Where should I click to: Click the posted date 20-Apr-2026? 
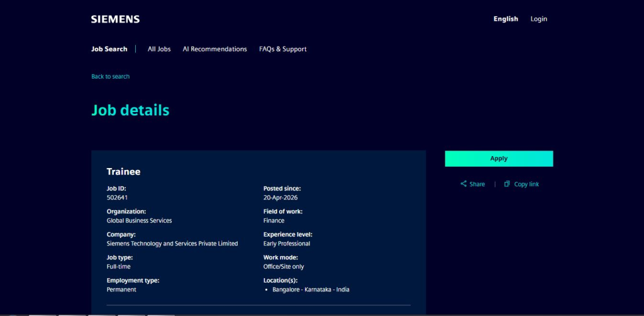point(280,198)
